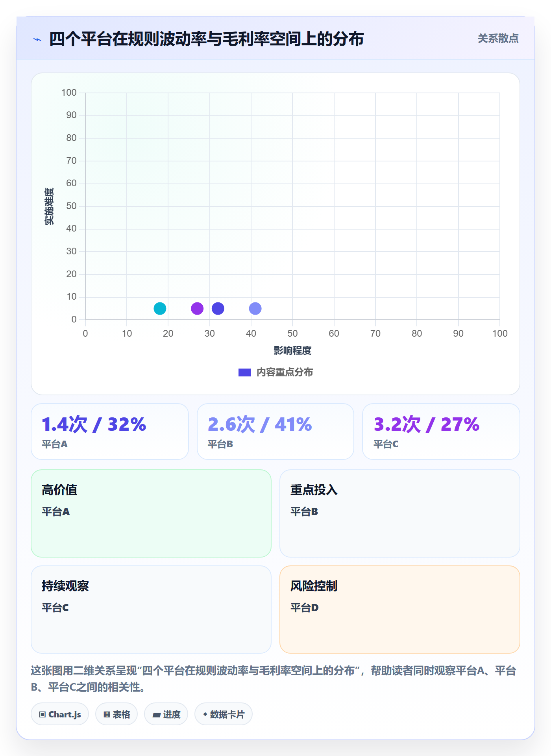This screenshot has width=551, height=756.
Task: Click the cyan scatter point on the chart
Action: click(160, 308)
